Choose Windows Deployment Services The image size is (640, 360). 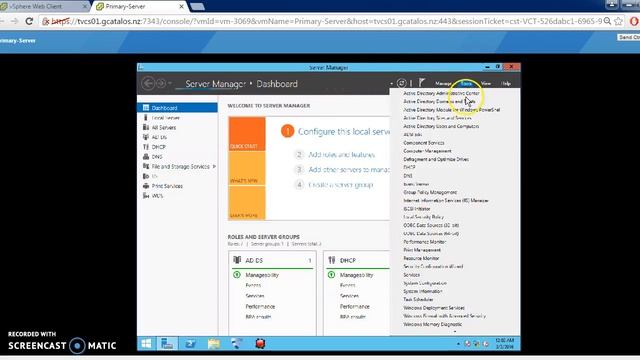(x=434, y=308)
